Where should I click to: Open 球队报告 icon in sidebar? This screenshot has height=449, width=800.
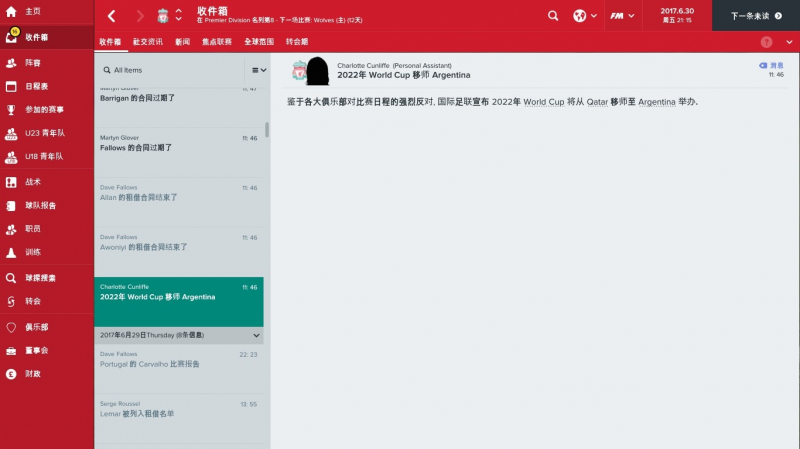click(11, 206)
